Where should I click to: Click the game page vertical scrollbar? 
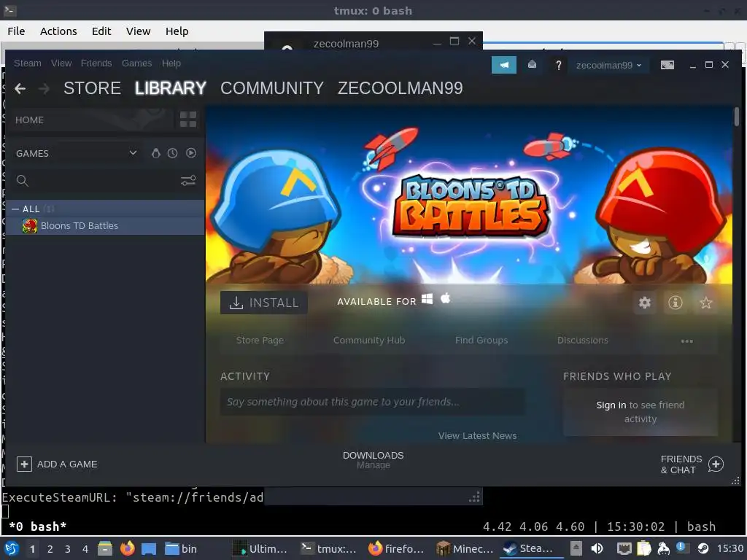coord(737,117)
